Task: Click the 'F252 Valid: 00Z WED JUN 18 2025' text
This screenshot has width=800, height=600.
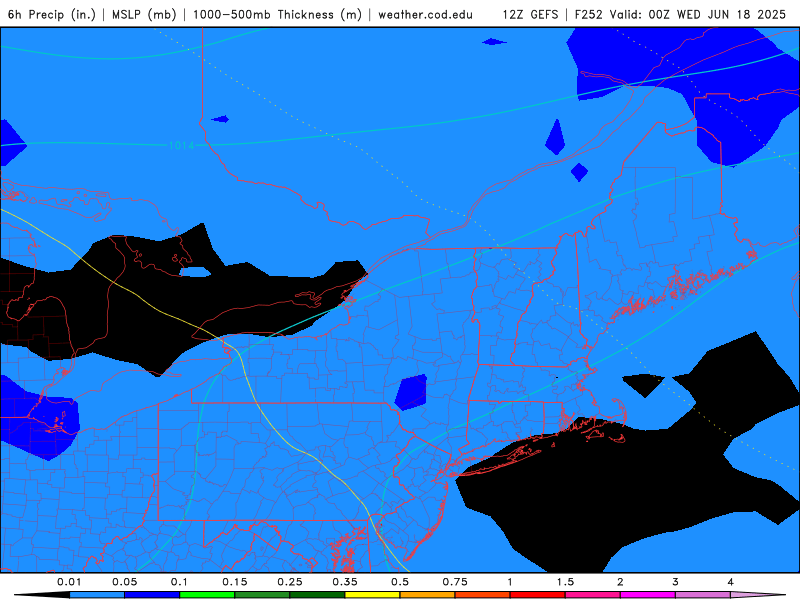Action: tap(680, 14)
